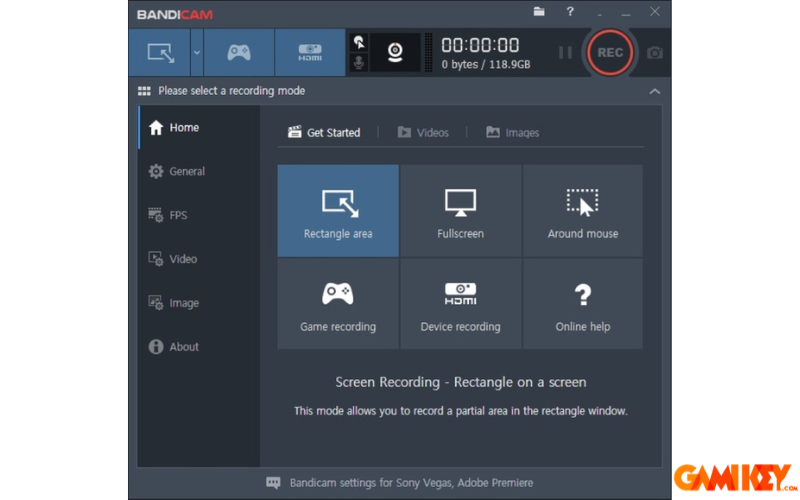
Task: Switch to the Videos tab
Action: (x=423, y=133)
